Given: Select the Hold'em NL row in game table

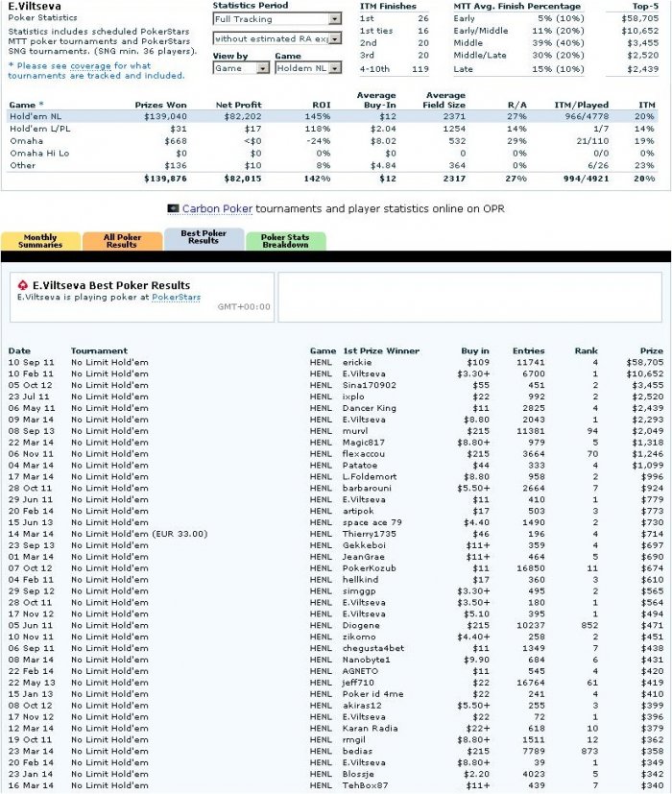Looking at the screenshot, I should [x=333, y=116].
